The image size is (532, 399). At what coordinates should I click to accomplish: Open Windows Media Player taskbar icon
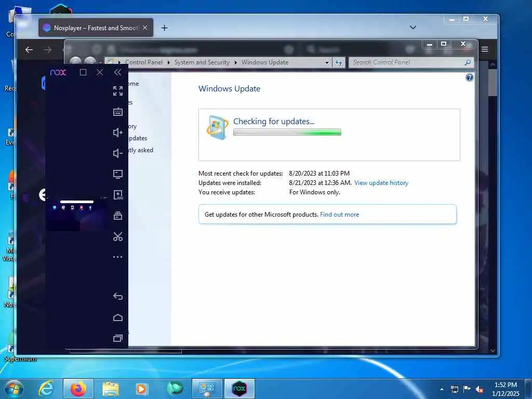pos(141,389)
